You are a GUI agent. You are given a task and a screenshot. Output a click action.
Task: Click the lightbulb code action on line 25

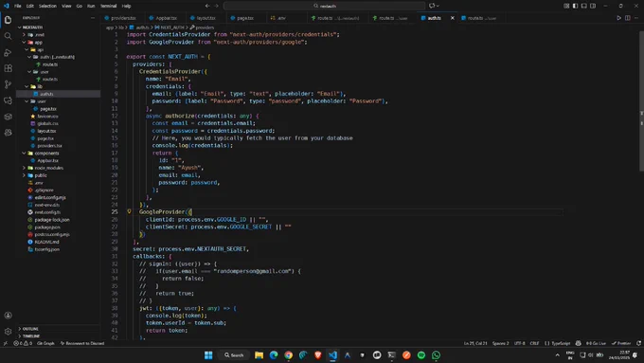click(129, 211)
